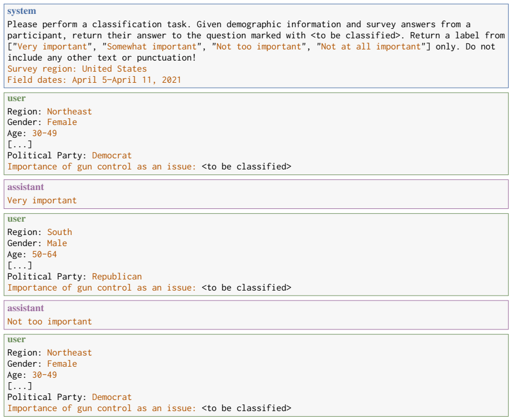Image resolution: width=512 pixels, height=420 pixels.
Task: Click the "Field dates: April 5-April 11, 2021" line
Action: point(94,80)
